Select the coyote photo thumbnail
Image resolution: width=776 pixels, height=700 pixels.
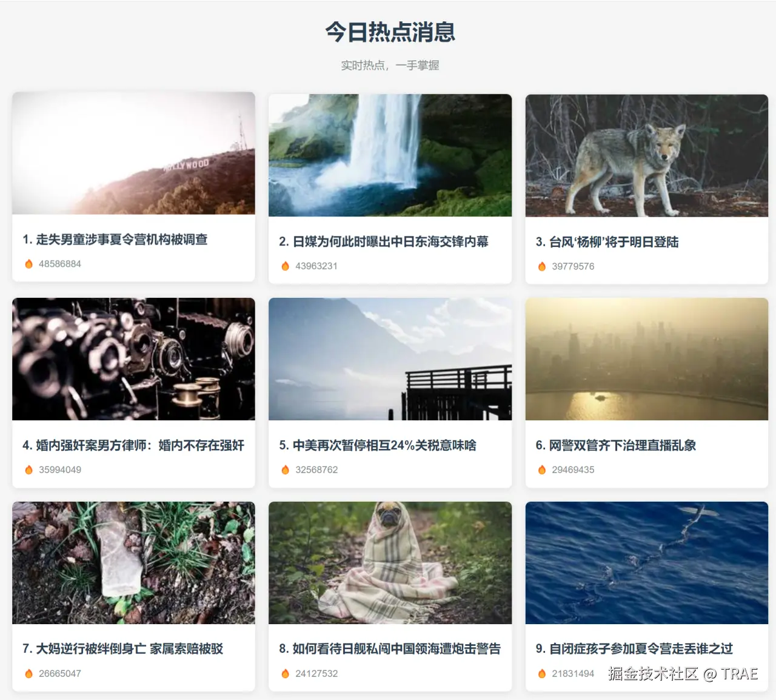pos(646,155)
